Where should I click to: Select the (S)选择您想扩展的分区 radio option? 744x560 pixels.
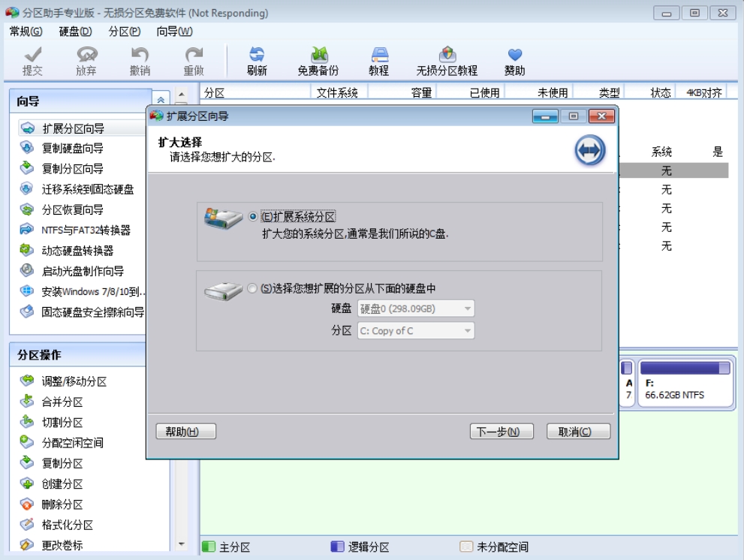click(x=252, y=288)
